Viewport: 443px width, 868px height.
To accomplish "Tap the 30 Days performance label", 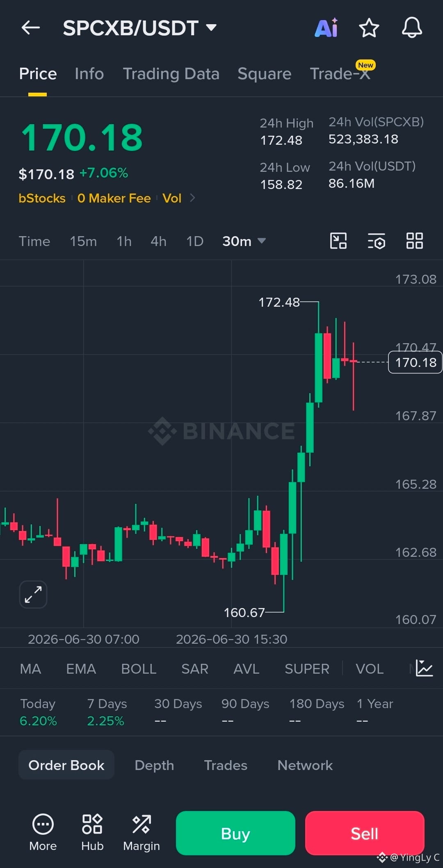I will 178,704.
